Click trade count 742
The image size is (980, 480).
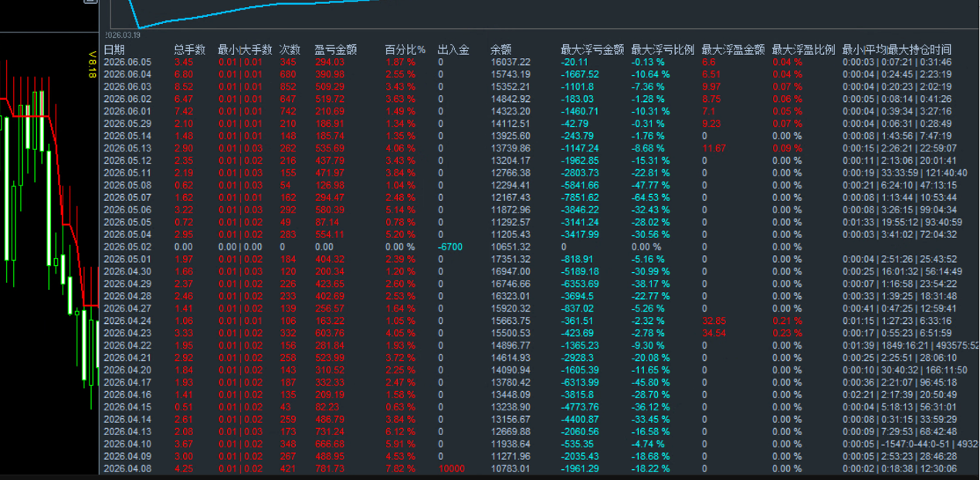tap(288, 111)
